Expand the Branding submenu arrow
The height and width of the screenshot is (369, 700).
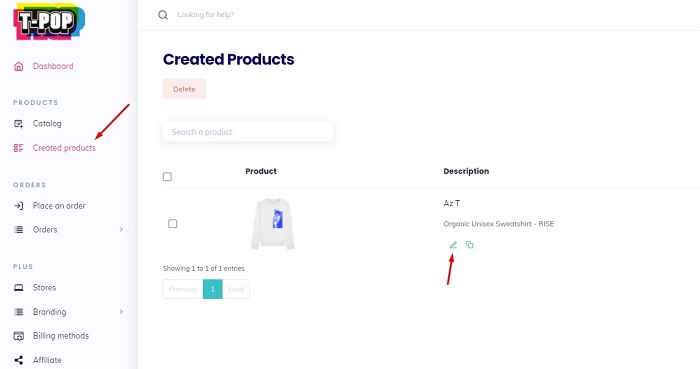121,312
